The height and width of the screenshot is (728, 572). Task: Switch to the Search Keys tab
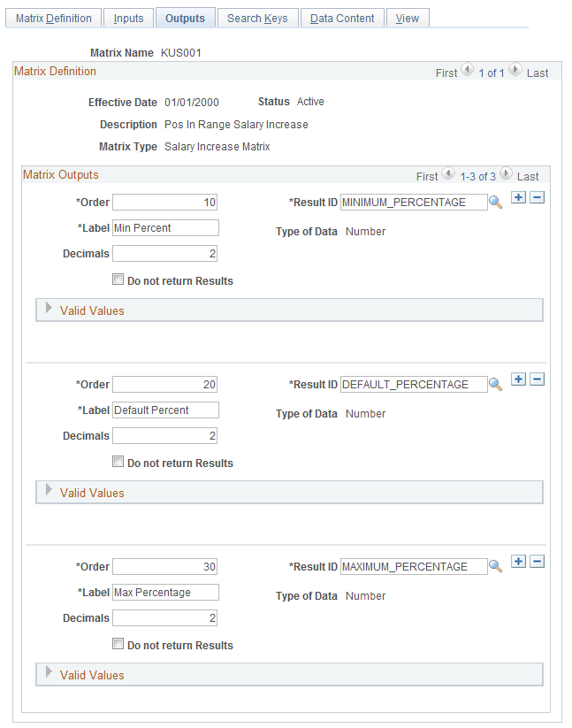coord(257,17)
